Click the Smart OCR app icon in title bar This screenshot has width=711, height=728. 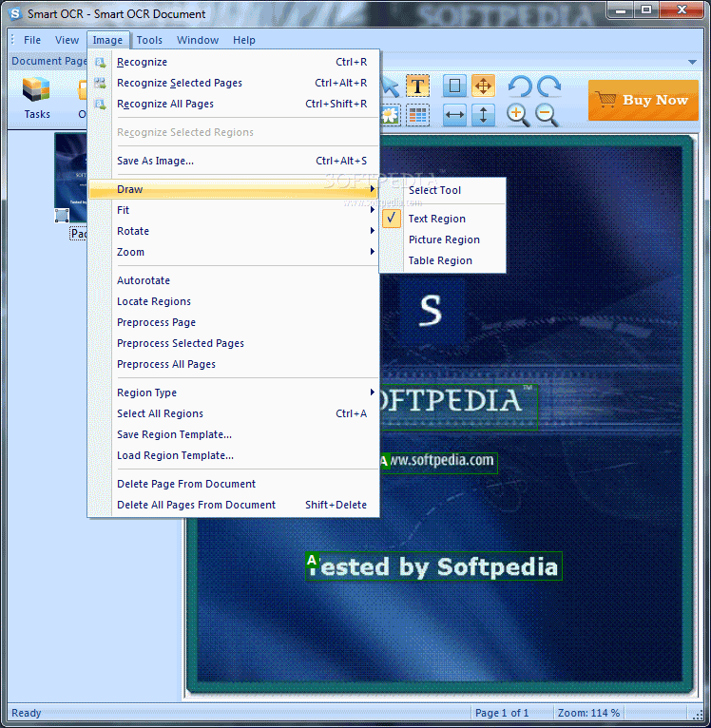[x=15, y=14]
